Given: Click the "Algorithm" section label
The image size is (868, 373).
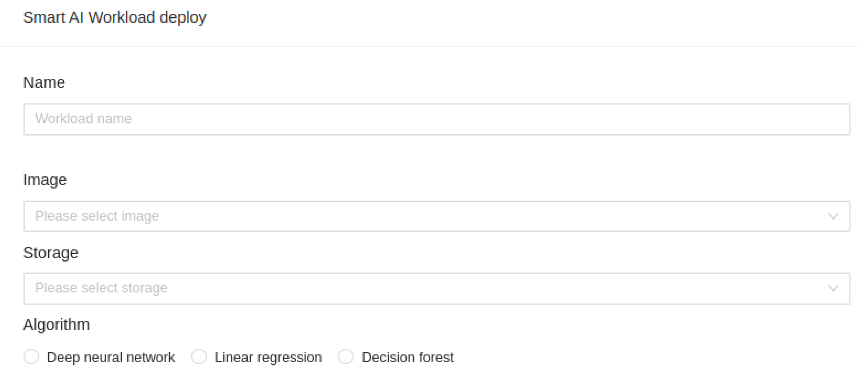Looking at the screenshot, I should coord(56,325).
